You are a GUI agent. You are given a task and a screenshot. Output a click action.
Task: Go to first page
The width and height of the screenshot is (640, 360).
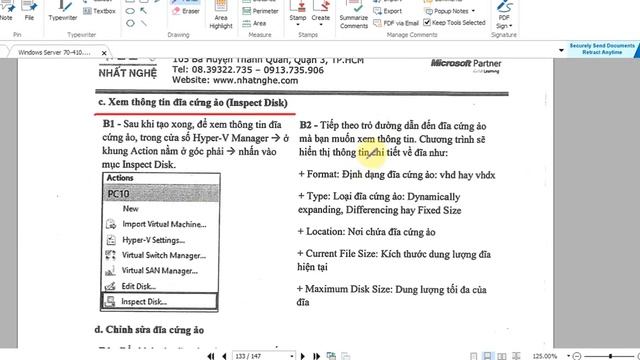click(211, 356)
